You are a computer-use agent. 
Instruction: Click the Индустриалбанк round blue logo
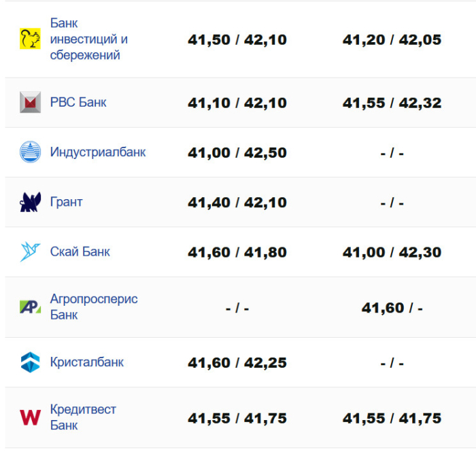click(31, 152)
